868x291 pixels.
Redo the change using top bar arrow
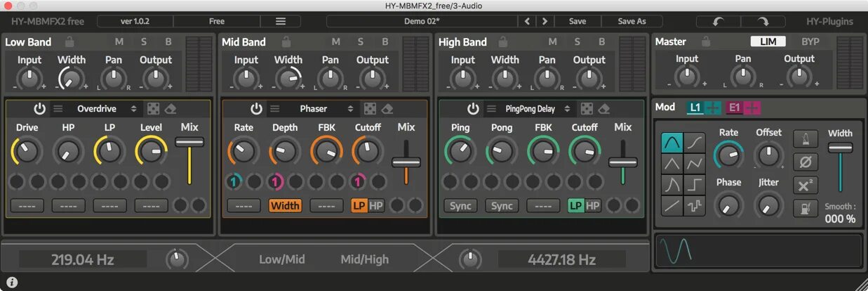[x=763, y=21]
